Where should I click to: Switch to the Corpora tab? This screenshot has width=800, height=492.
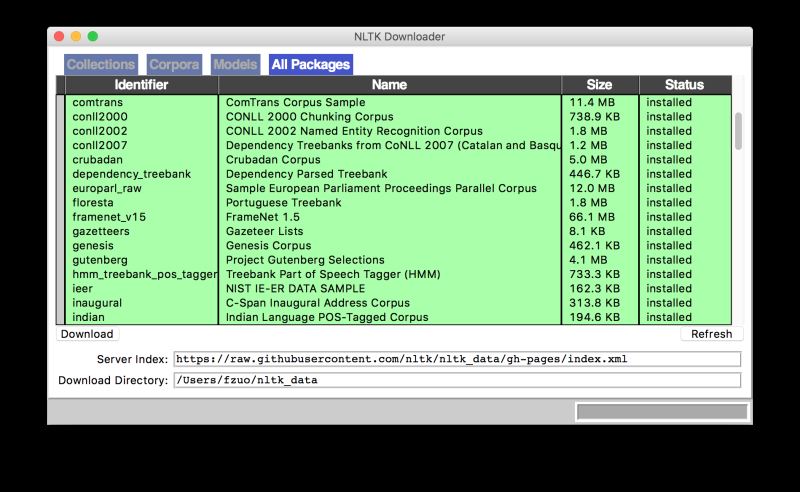click(x=174, y=64)
